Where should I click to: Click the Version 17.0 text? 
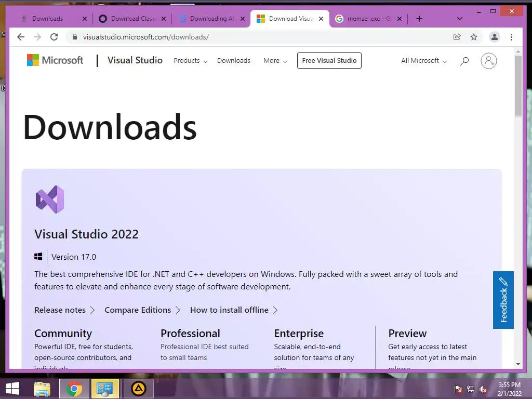click(x=74, y=257)
